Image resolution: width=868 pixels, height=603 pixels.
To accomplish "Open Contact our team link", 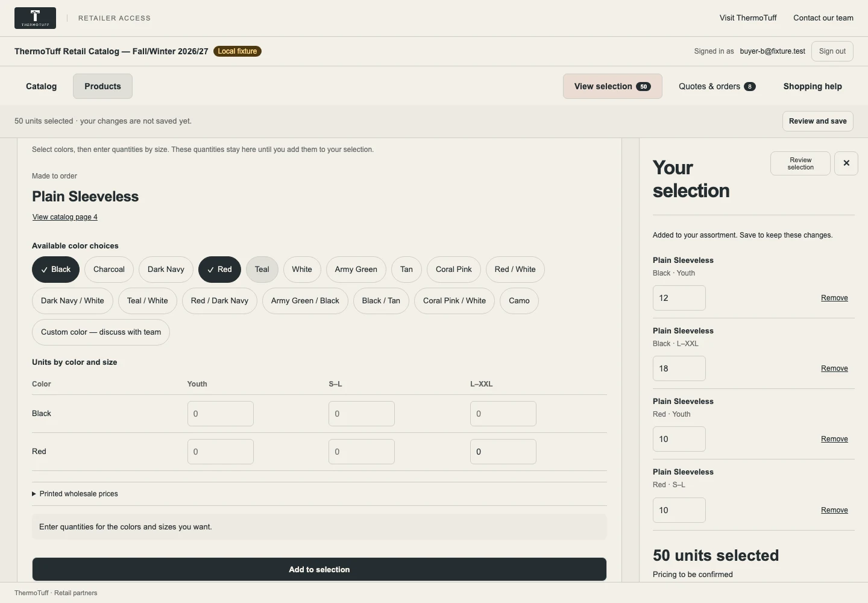I will [x=823, y=18].
